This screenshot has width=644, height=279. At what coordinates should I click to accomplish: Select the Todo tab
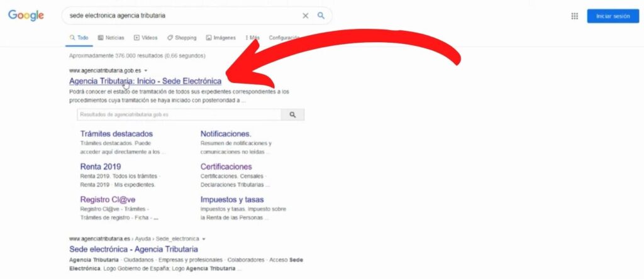point(79,37)
